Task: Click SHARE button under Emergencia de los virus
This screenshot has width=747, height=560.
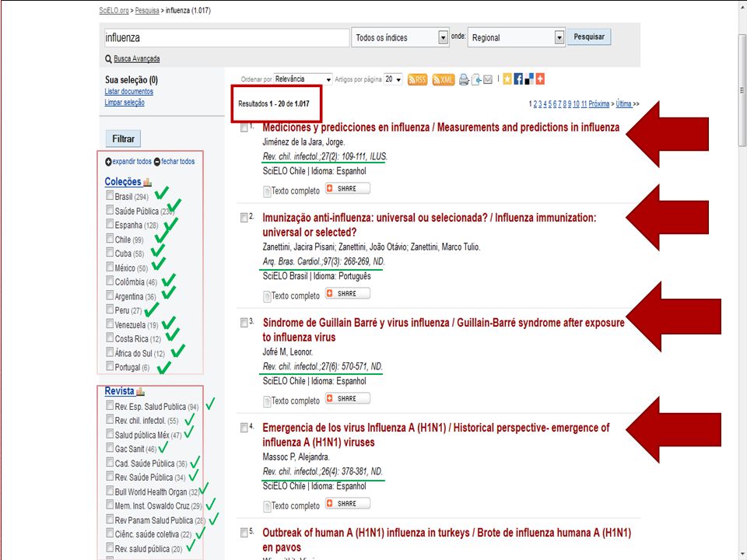Action: point(348,503)
